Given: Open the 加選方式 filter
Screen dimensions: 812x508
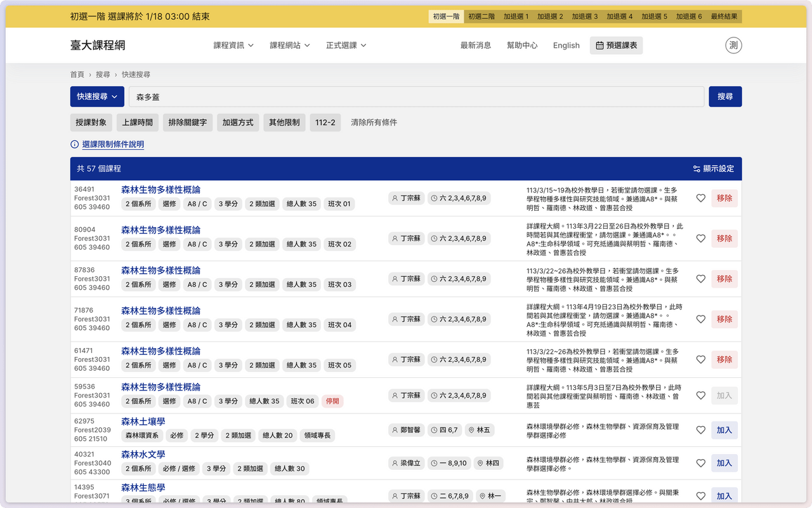Looking at the screenshot, I should pyautogui.click(x=238, y=123).
